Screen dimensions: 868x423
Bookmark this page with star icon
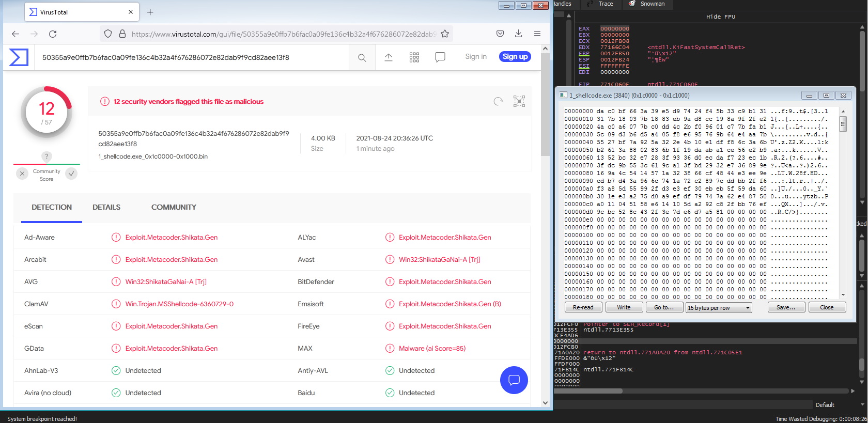pos(445,34)
